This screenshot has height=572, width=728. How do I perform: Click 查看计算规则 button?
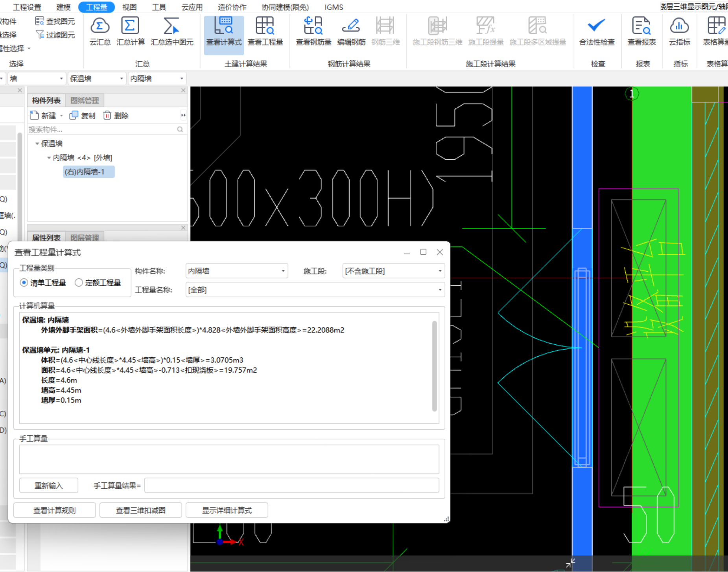(55, 510)
